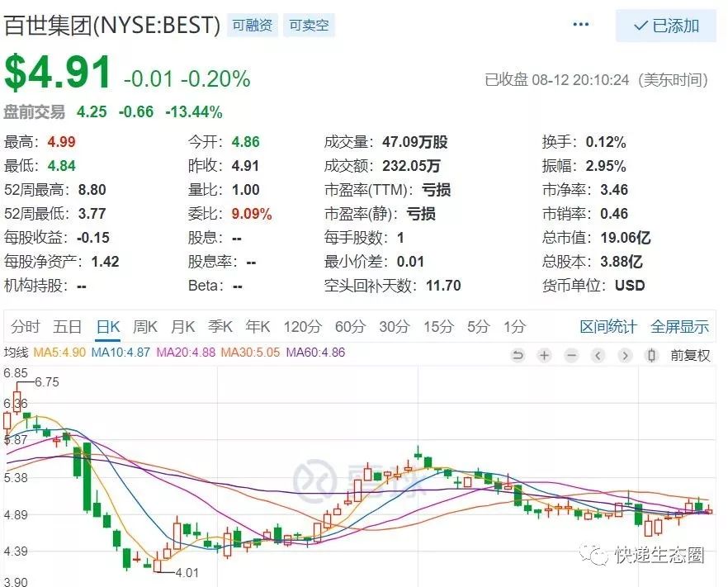Enter fullscreen via 全屏显示 link
This screenshot has height=587, width=728.
[x=680, y=326]
